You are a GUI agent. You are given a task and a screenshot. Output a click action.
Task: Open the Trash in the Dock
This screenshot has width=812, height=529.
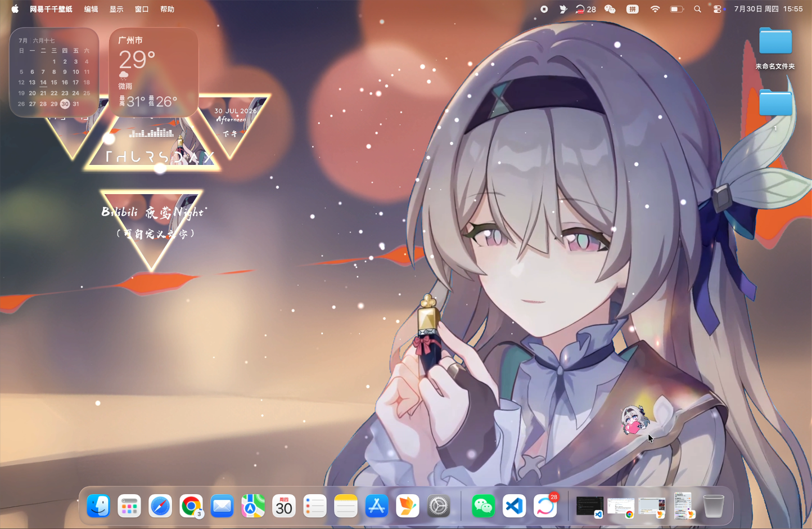pyautogui.click(x=714, y=506)
